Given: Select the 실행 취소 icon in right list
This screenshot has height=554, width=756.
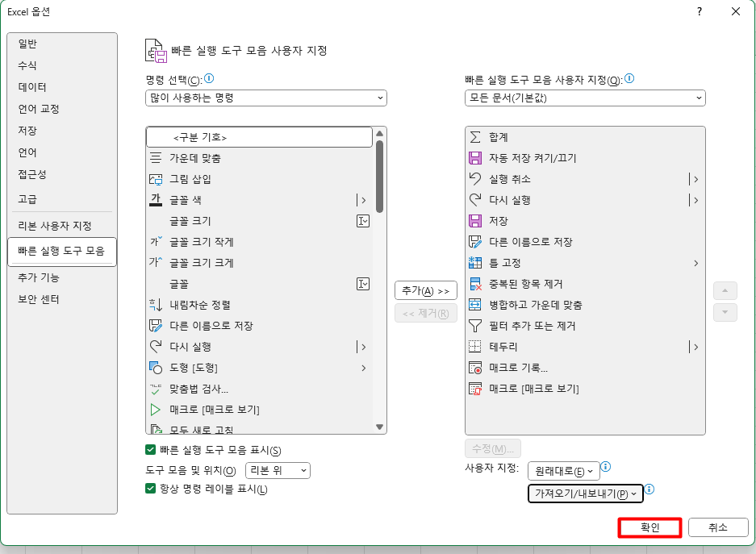Looking at the screenshot, I should coord(475,179).
